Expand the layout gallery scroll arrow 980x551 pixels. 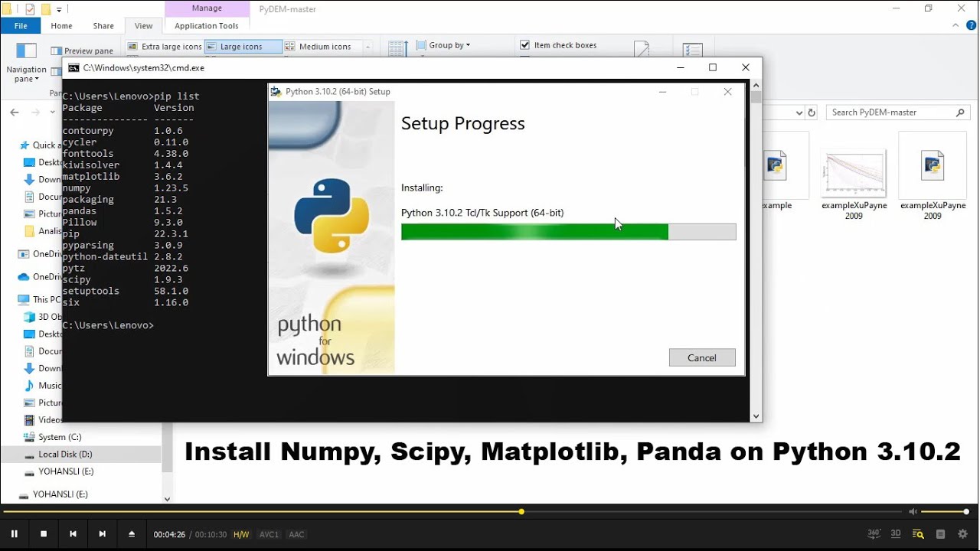click(368, 47)
